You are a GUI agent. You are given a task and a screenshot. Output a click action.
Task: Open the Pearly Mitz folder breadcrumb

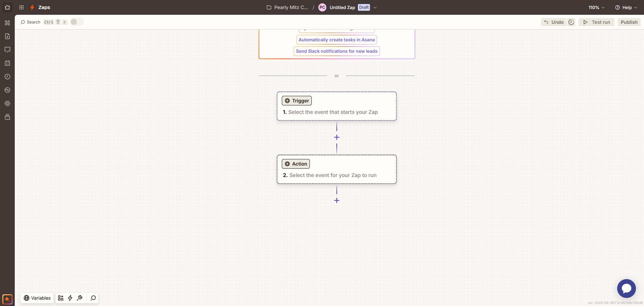287,7
